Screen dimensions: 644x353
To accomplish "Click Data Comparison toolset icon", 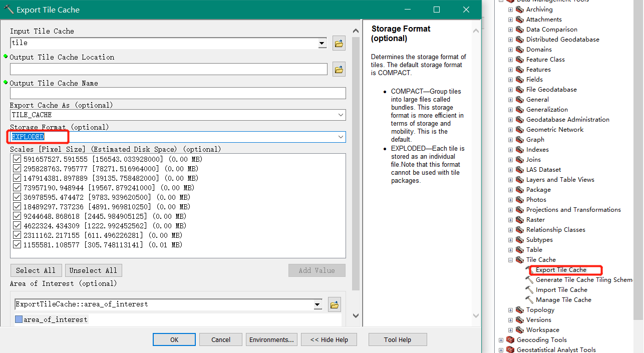I will (x=520, y=30).
